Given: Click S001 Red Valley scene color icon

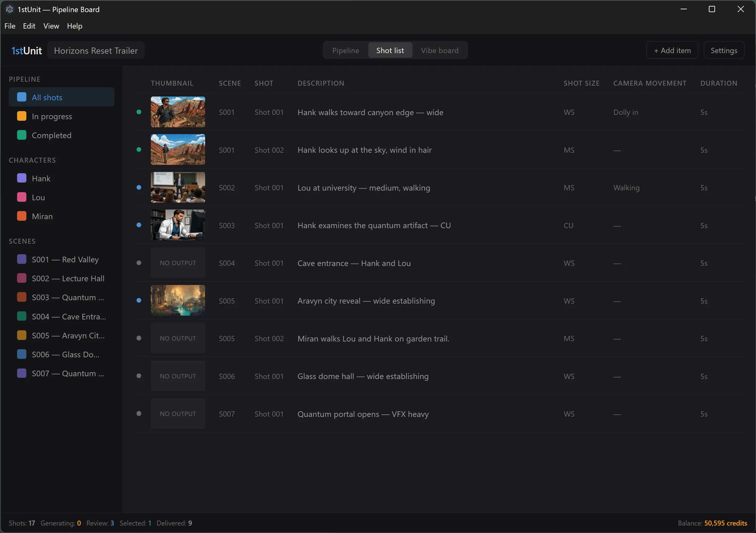Looking at the screenshot, I should (22, 259).
